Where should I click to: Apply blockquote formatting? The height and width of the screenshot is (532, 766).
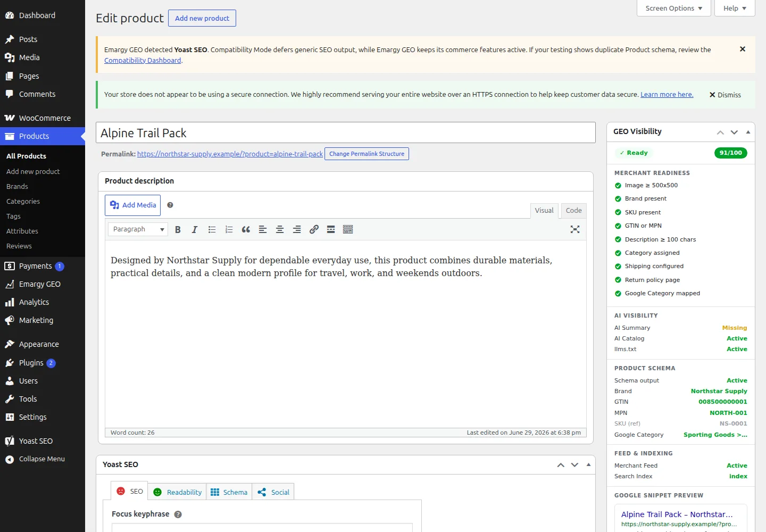pos(246,229)
